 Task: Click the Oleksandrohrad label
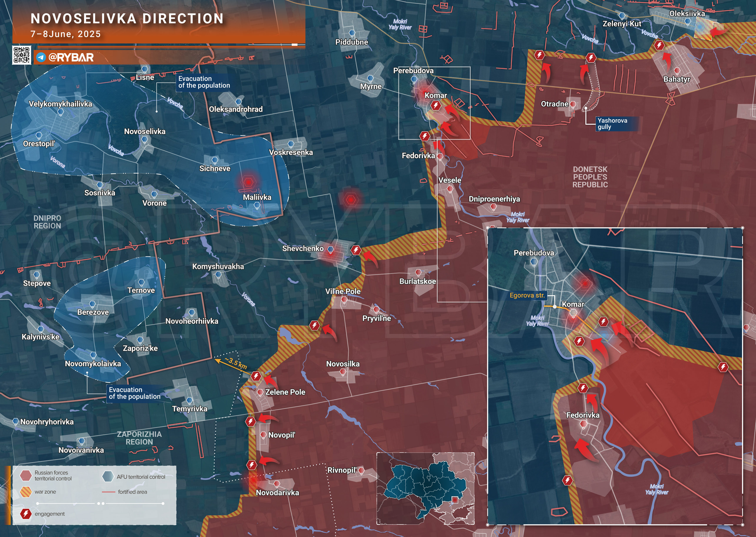(236, 109)
